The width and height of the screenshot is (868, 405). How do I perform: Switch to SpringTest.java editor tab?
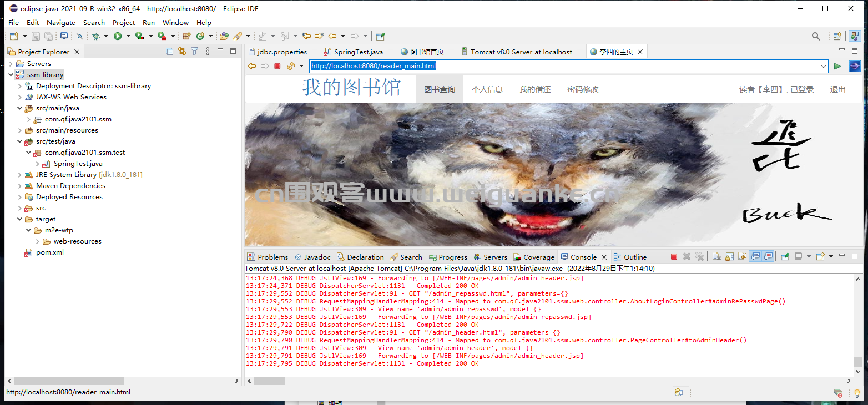click(352, 52)
